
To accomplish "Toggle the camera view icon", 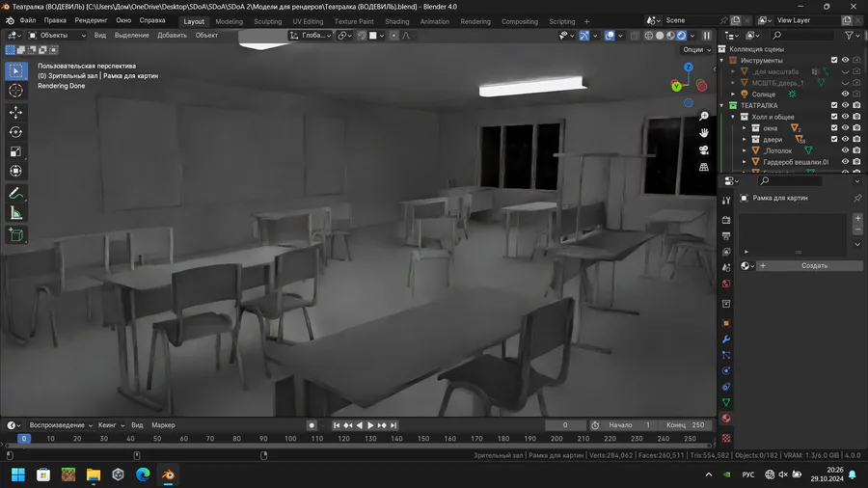I will [704, 149].
